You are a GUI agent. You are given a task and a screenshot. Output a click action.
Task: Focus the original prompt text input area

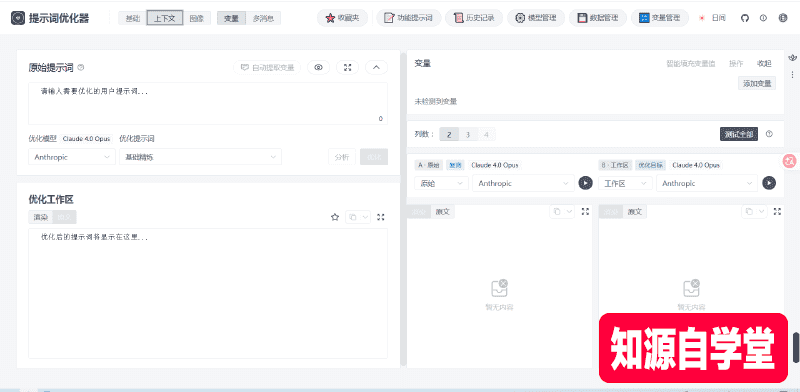[x=208, y=104]
